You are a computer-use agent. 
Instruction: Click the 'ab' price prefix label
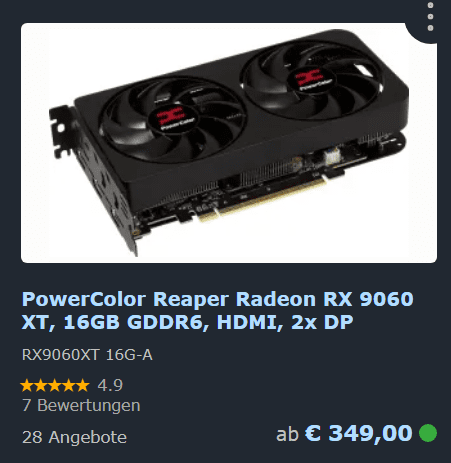(x=287, y=434)
